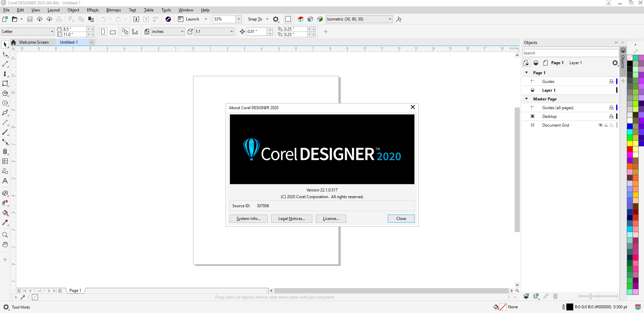The height and width of the screenshot is (313, 644).
Task: Click Quick Customize gear in the status bar
Action: [x=6, y=307]
